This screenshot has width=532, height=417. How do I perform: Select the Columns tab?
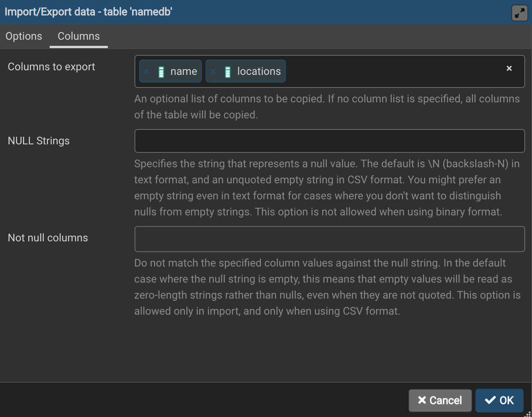(79, 36)
